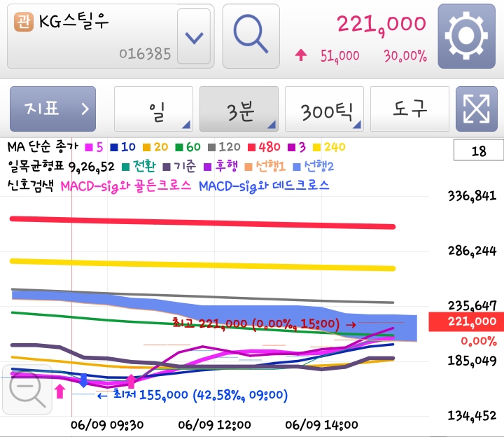Select the 일 daily period
The height and width of the screenshot is (437, 504).
coord(153,109)
